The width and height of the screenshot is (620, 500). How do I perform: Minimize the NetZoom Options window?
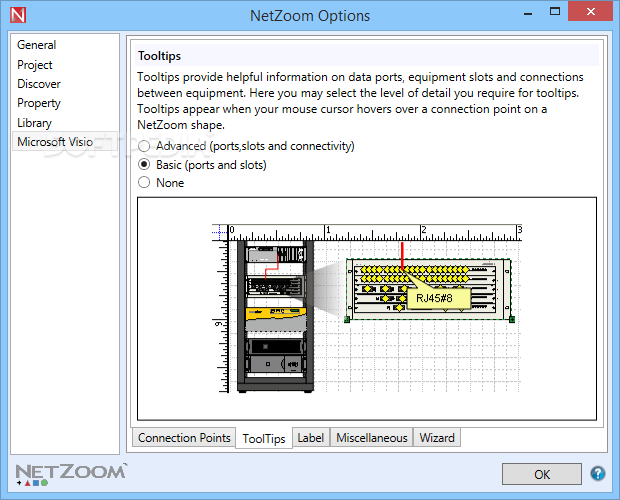[x=527, y=12]
